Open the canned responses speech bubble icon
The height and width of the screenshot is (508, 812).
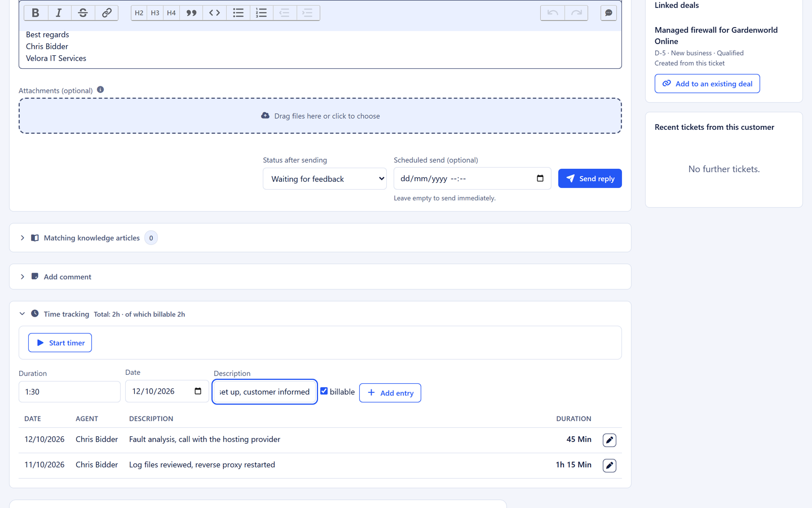tap(608, 13)
